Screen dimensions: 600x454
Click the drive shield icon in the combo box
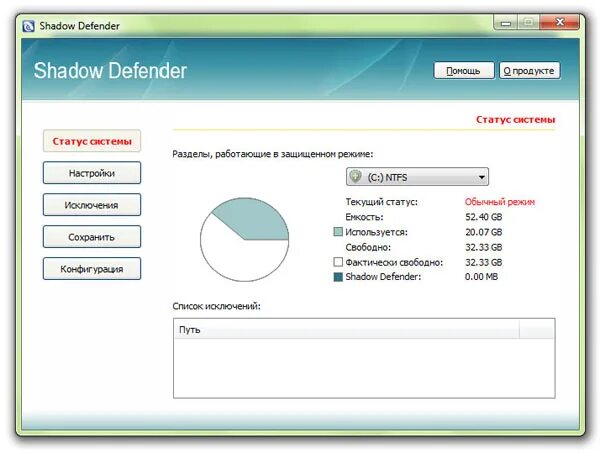(x=355, y=177)
